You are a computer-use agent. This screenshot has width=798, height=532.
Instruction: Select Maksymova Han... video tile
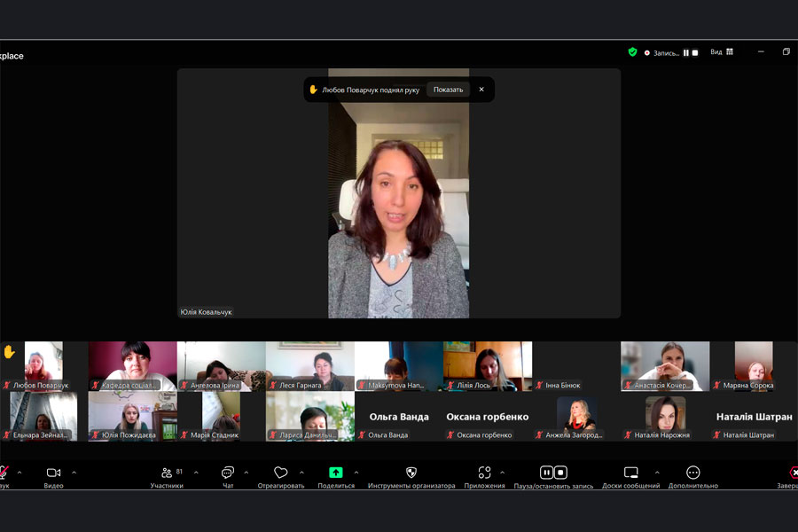[x=398, y=366]
